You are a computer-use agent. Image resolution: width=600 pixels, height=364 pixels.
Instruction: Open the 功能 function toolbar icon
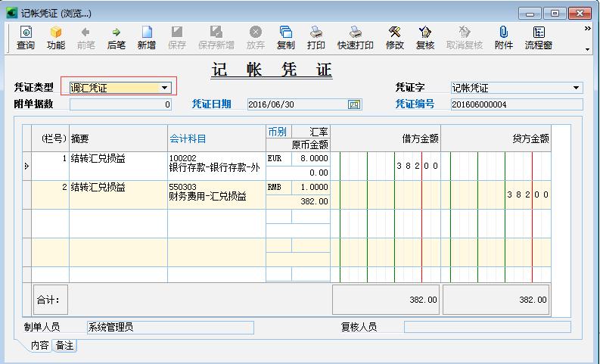(x=56, y=38)
